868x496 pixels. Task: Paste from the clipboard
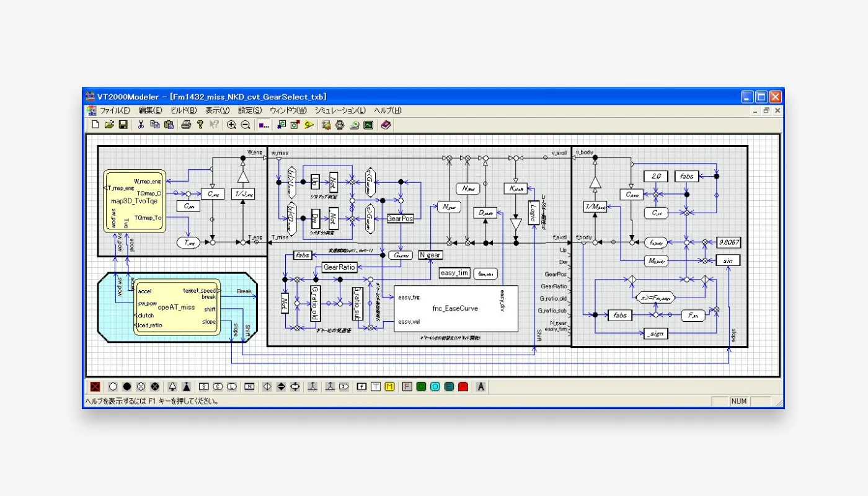click(169, 125)
